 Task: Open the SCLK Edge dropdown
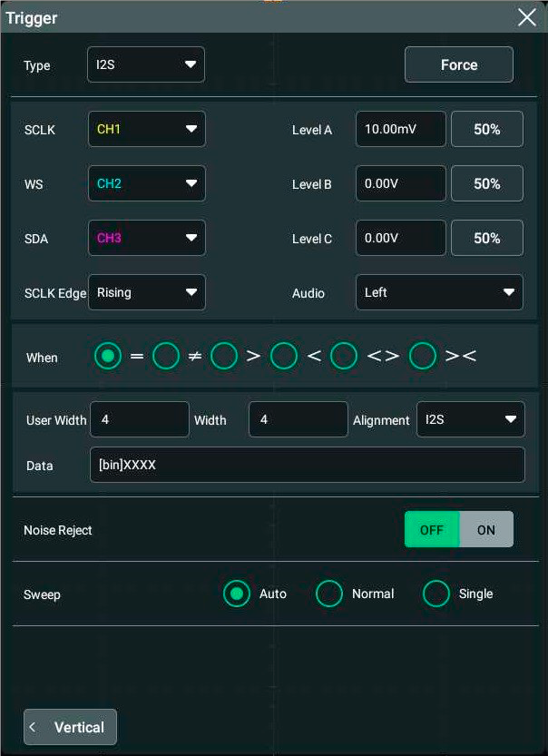[x=147, y=292]
